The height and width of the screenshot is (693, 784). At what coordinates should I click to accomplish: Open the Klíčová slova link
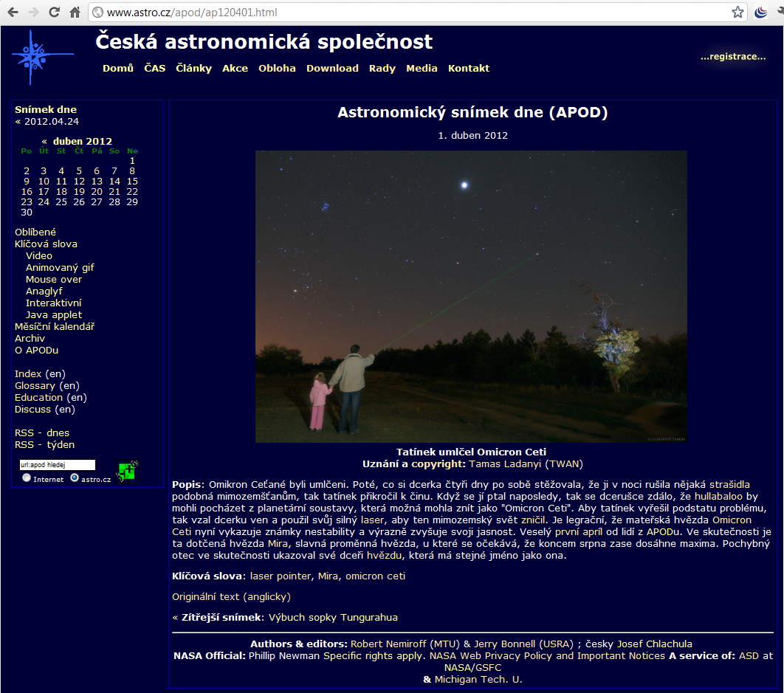[x=46, y=244]
